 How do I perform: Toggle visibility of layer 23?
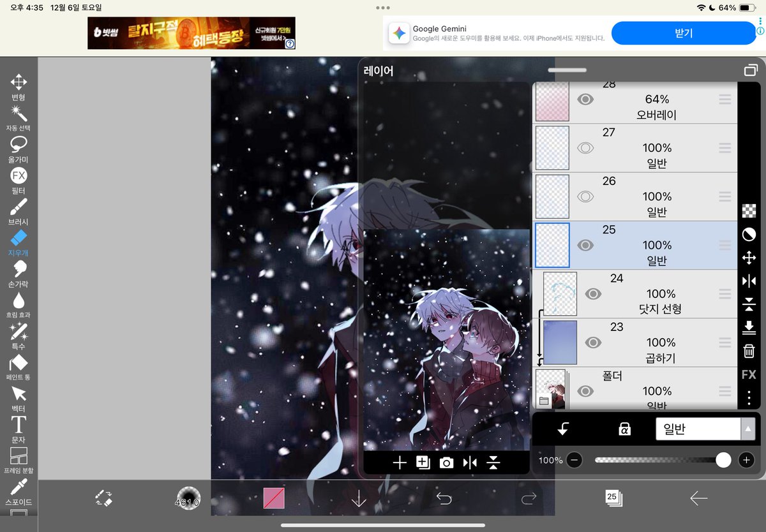[x=593, y=343]
